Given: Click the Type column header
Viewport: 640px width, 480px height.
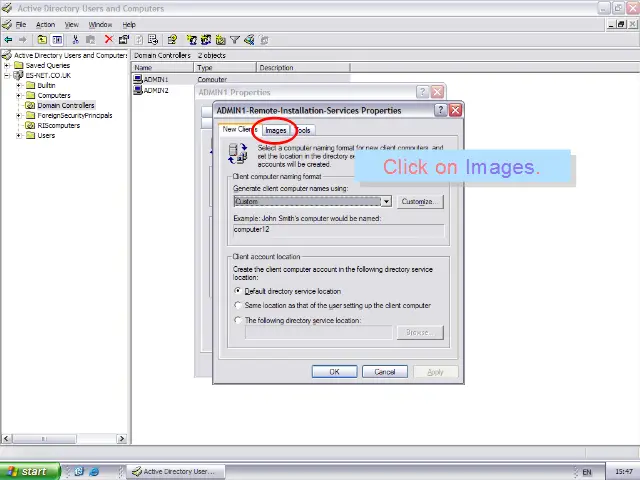Looking at the screenshot, I should coord(224,68).
